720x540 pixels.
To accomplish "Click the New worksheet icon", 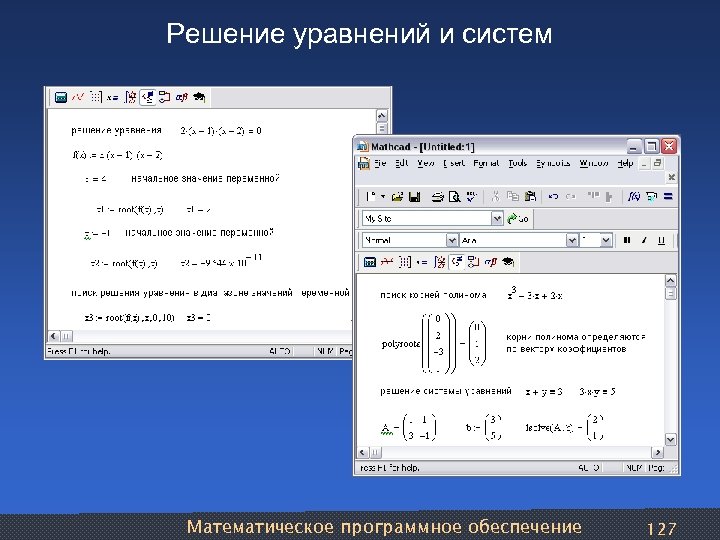I will (371, 197).
